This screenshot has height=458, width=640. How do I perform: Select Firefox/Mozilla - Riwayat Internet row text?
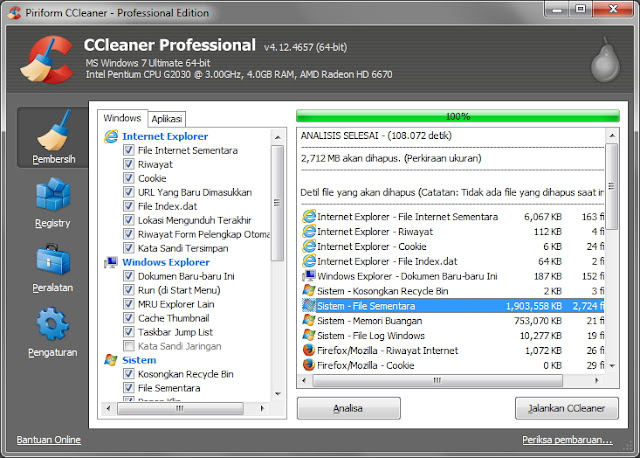coord(388,350)
